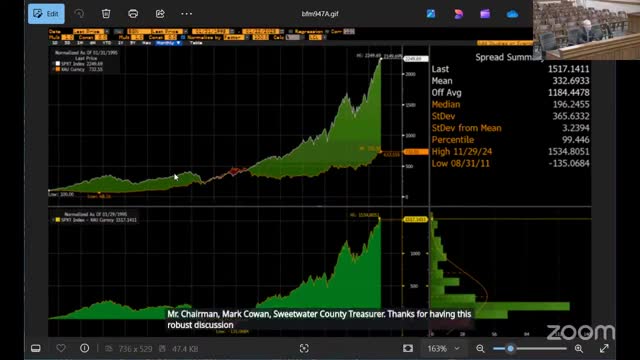Click the High 11/29/24 label
The width and height of the screenshot is (640, 360).
click(462, 152)
